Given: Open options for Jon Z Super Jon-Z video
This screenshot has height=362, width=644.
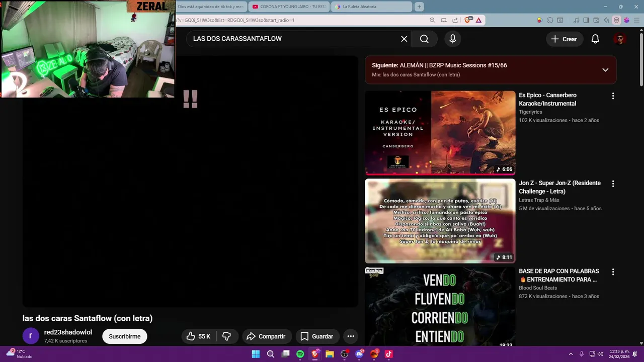Looking at the screenshot, I should click(x=613, y=184).
